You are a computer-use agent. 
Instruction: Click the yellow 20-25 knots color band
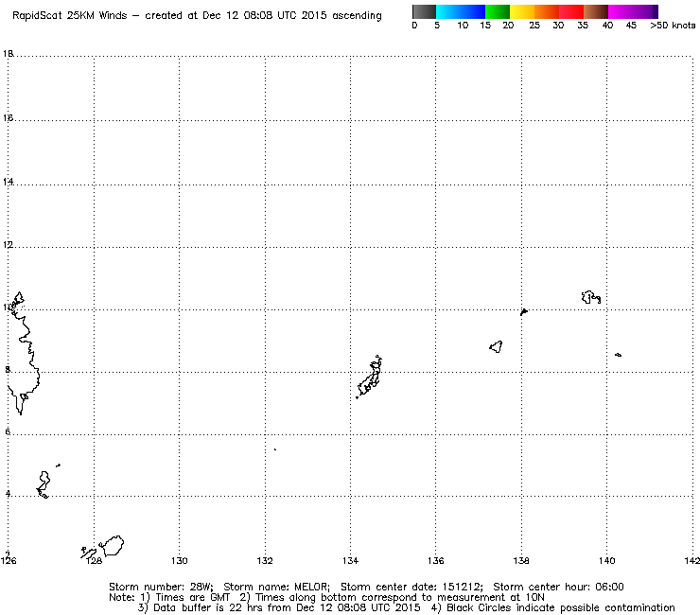point(522,11)
